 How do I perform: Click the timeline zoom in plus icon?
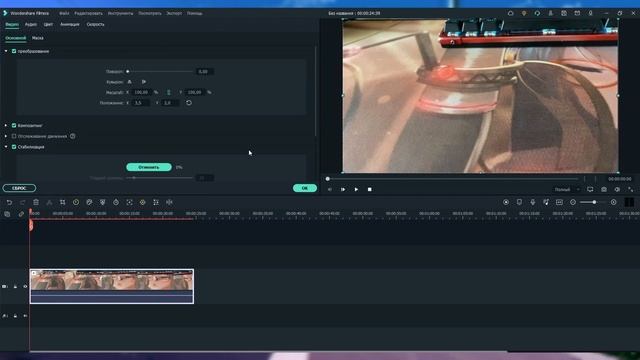tap(613, 202)
